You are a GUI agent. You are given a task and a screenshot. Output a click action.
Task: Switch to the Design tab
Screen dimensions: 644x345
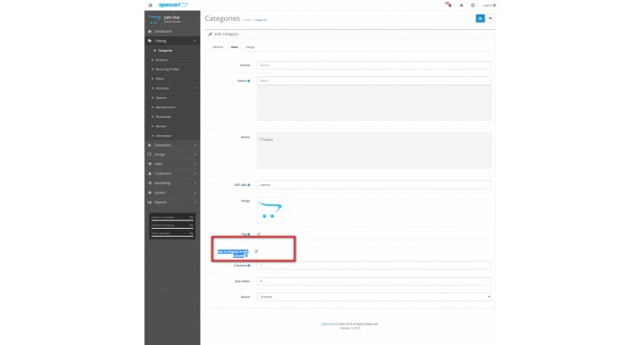coord(250,47)
